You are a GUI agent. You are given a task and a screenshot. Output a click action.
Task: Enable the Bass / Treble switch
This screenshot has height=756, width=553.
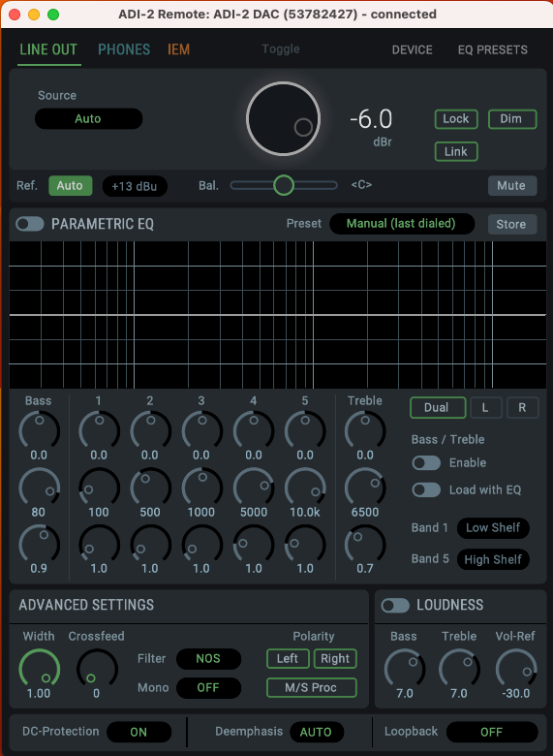tap(426, 463)
